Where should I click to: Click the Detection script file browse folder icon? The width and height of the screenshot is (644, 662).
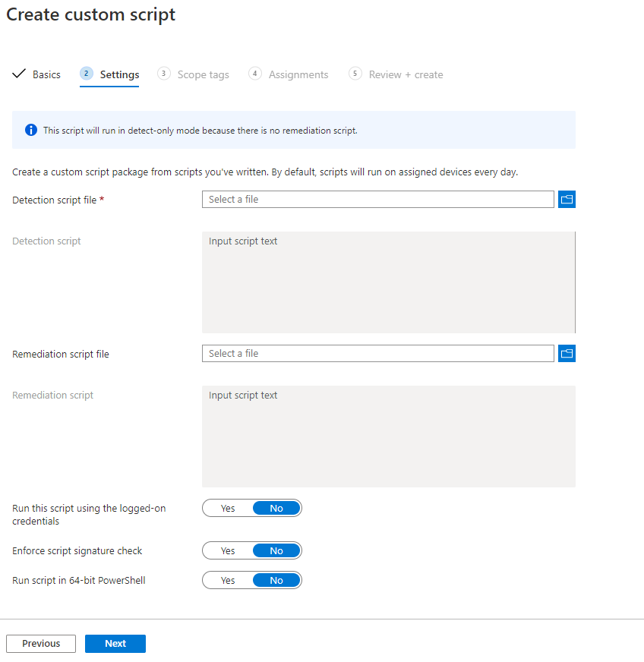[x=567, y=200]
